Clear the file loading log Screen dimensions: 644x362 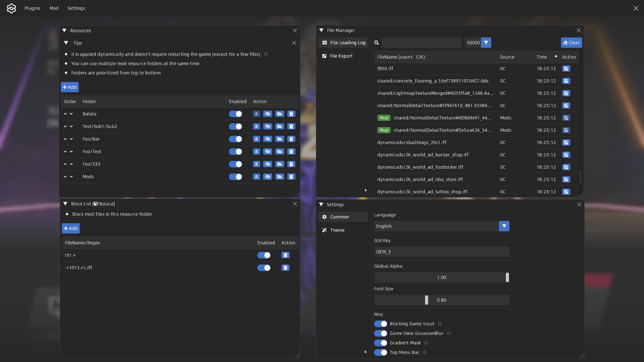click(571, 43)
